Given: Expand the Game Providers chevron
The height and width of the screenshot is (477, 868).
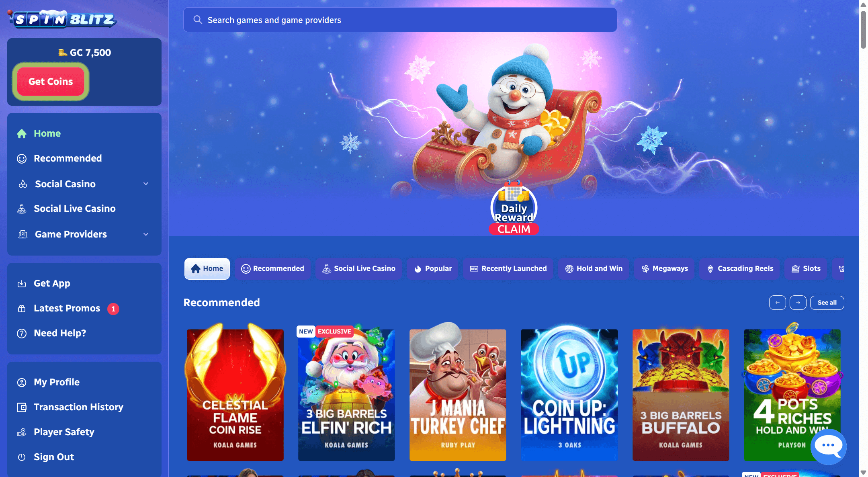Looking at the screenshot, I should [x=146, y=234].
